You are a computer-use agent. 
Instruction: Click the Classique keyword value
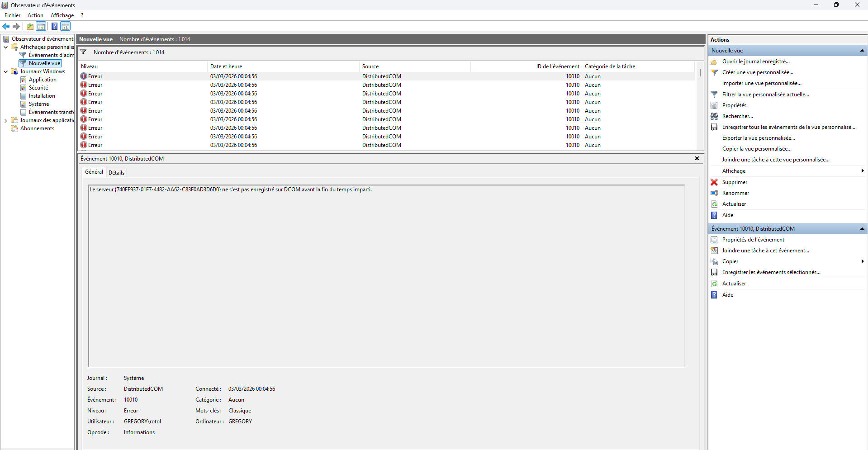240,411
